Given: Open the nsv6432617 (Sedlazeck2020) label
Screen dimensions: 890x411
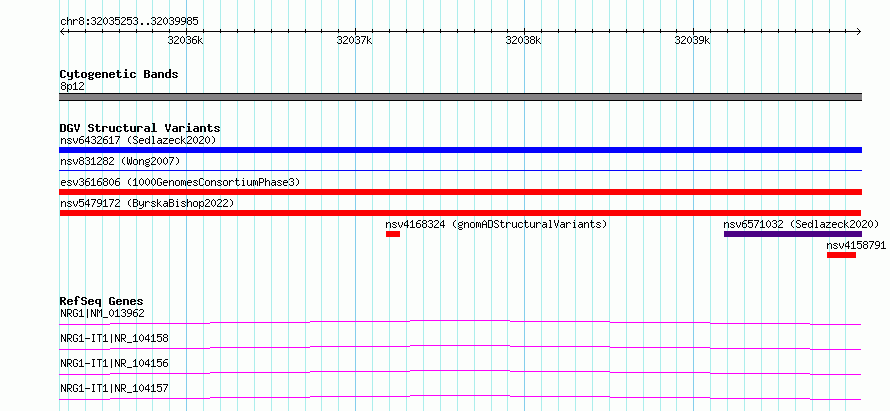Looking at the screenshot, I should pyautogui.click(x=138, y=140).
